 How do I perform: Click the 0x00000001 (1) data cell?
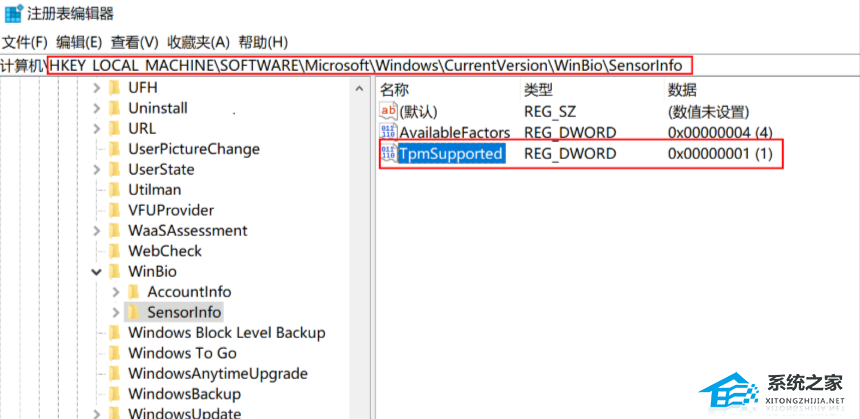tap(720, 154)
